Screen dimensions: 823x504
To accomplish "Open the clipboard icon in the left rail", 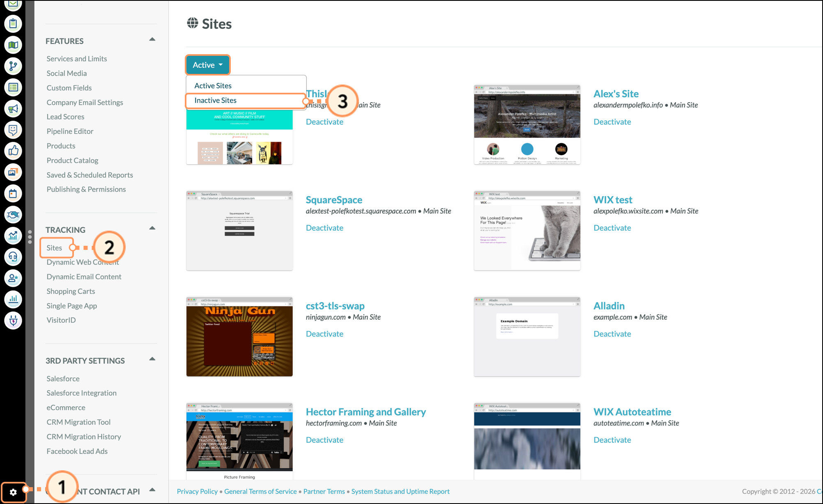I will point(13,24).
